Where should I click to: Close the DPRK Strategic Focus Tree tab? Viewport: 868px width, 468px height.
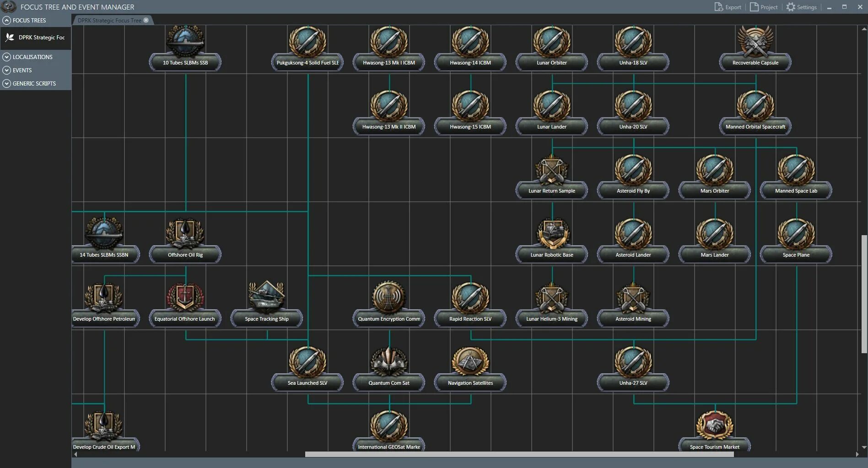click(x=146, y=20)
